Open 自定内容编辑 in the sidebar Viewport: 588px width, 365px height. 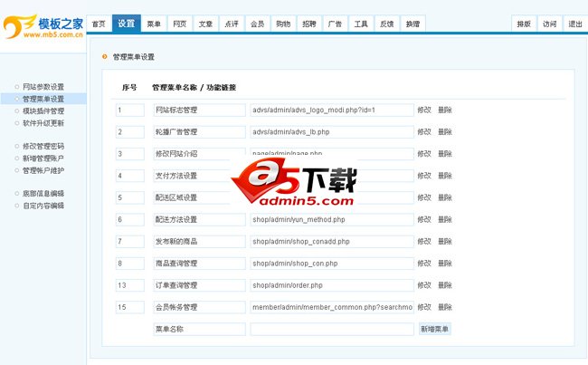(x=43, y=206)
